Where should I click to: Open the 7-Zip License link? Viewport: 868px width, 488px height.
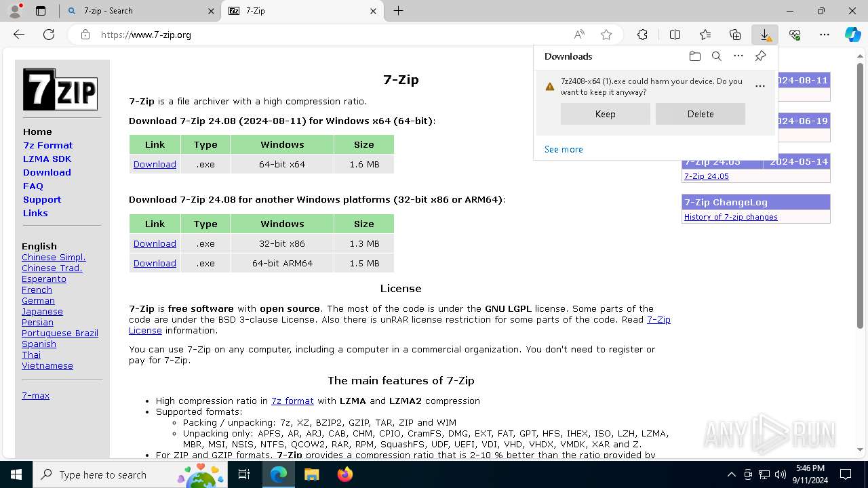click(x=658, y=319)
